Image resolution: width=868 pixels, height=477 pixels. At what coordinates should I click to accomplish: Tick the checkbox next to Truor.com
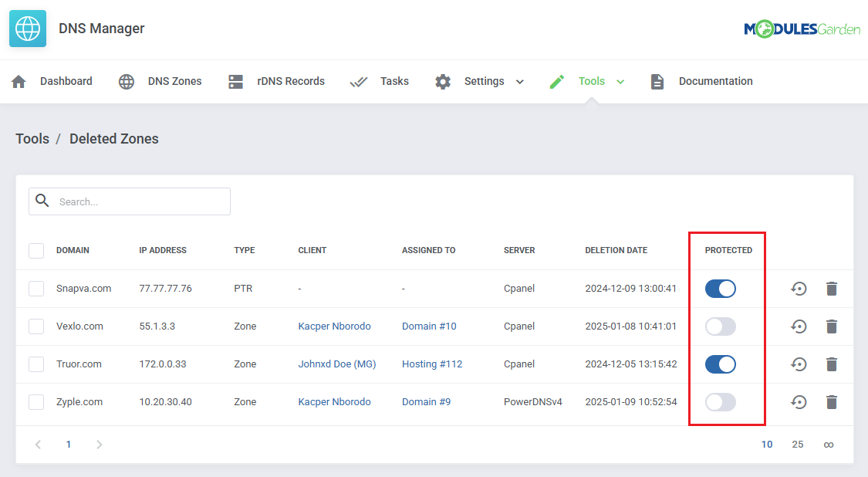click(36, 364)
